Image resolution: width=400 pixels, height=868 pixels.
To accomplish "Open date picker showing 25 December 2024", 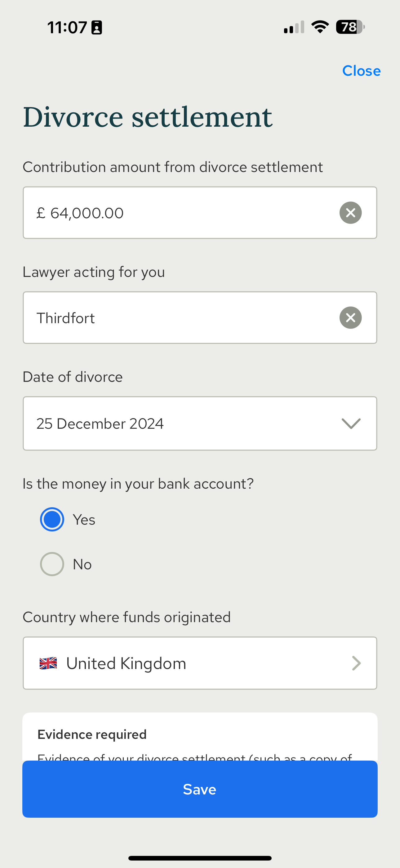I will pyautogui.click(x=200, y=423).
